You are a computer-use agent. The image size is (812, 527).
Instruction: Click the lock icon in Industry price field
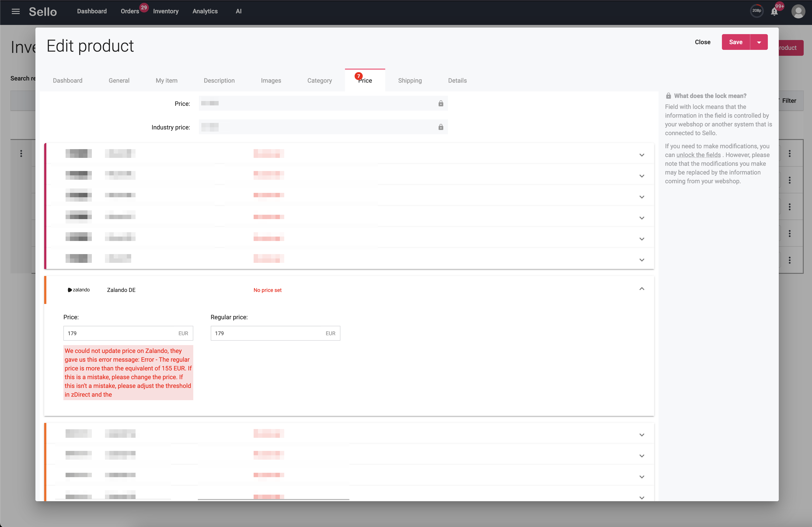(441, 127)
